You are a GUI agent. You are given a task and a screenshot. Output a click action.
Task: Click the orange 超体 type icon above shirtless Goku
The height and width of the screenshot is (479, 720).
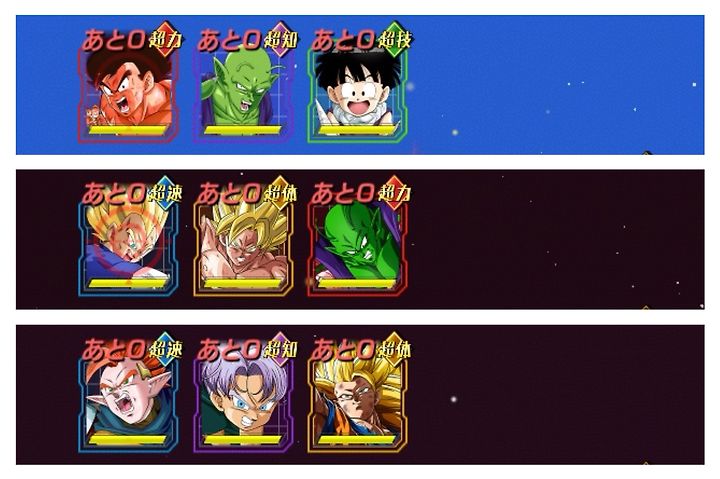coord(280,193)
